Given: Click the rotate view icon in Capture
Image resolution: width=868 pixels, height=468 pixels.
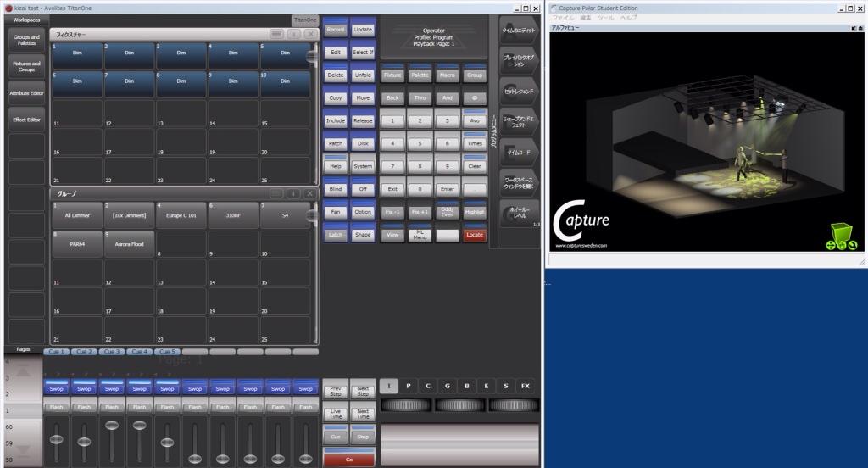Looking at the screenshot, I should (x=853, y=245).
